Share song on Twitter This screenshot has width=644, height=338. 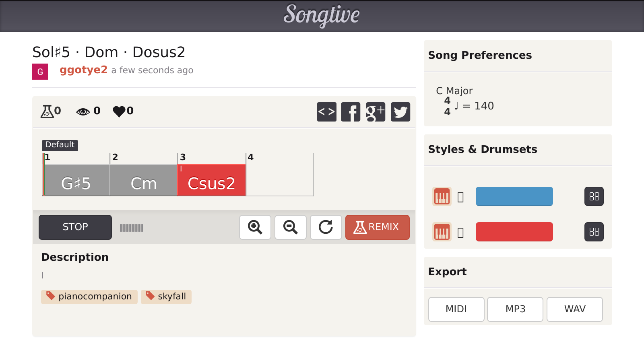click(400, 112)
